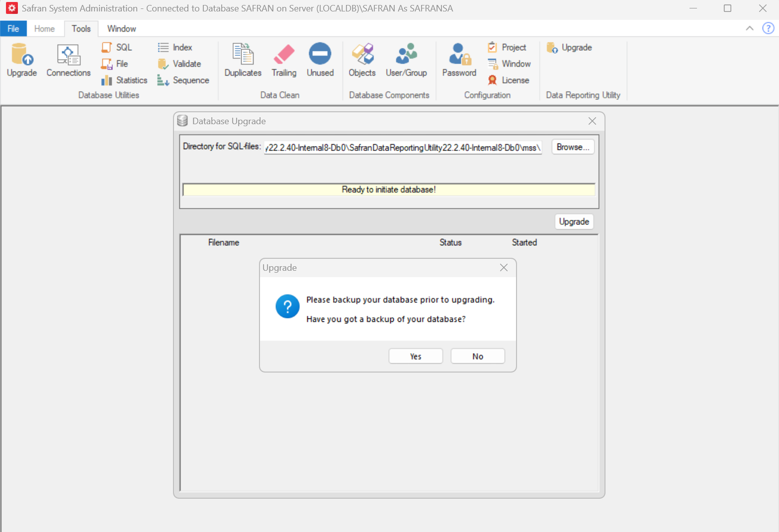Open Window configuration in ribbon

point(509,64)
